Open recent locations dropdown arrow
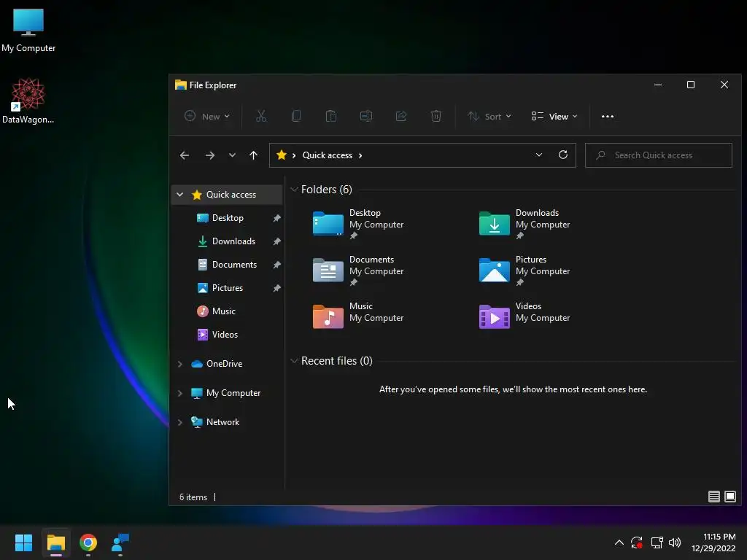The height and width of the screenshot is (560, 747). point(232,155)
